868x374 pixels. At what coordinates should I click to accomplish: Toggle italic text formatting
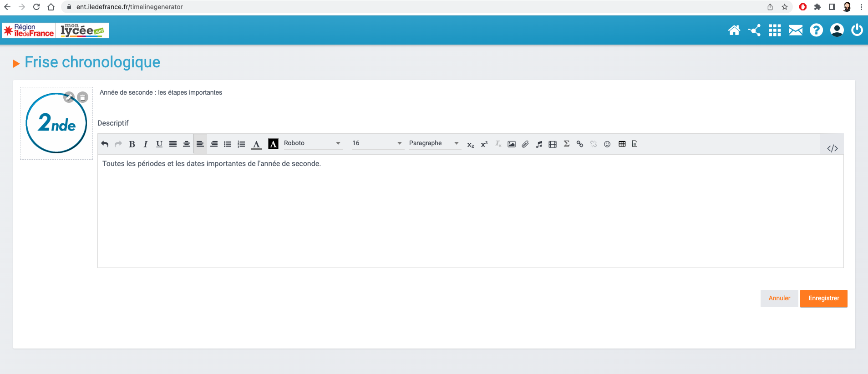pos(146,144)
